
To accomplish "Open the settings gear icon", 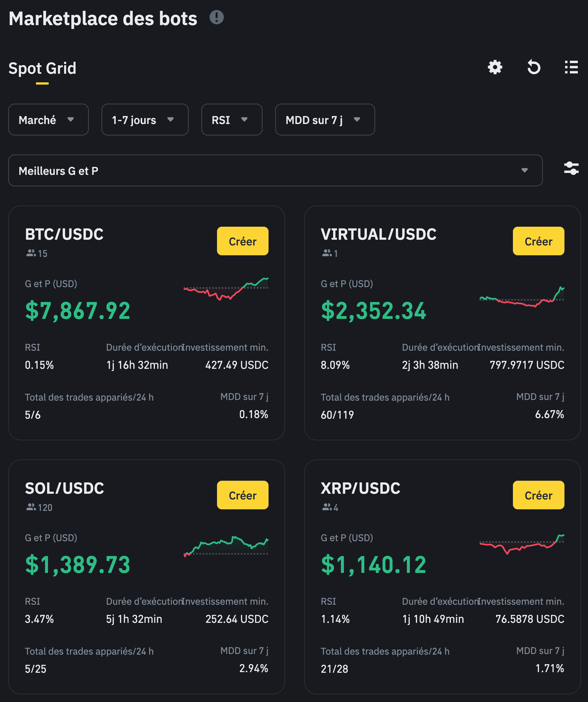I will click(x=495, y=67).
